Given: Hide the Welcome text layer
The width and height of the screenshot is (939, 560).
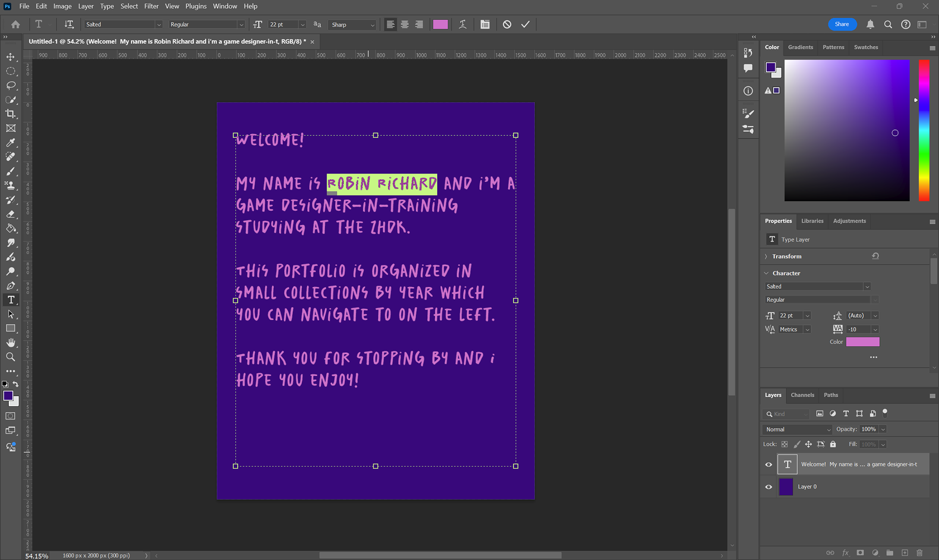Looking at the screenshot, I should [768, 465].
